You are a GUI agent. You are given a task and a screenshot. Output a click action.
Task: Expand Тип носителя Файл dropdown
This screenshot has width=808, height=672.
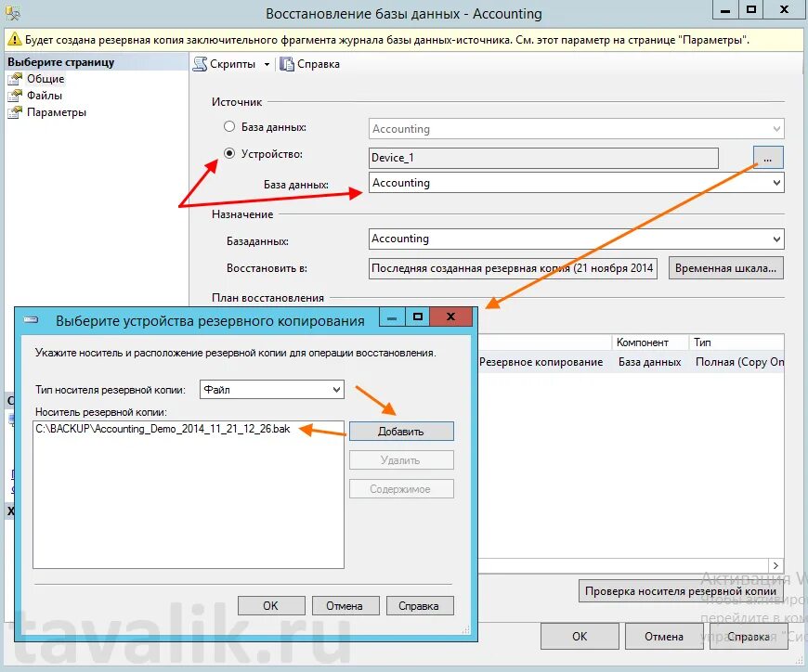(x=336, y=390)
